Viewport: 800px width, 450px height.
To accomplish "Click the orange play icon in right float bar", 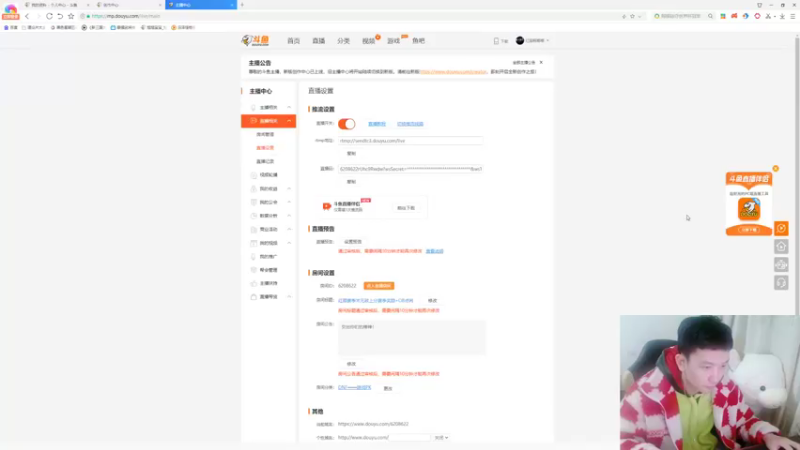I will click(x=781, y=228).
